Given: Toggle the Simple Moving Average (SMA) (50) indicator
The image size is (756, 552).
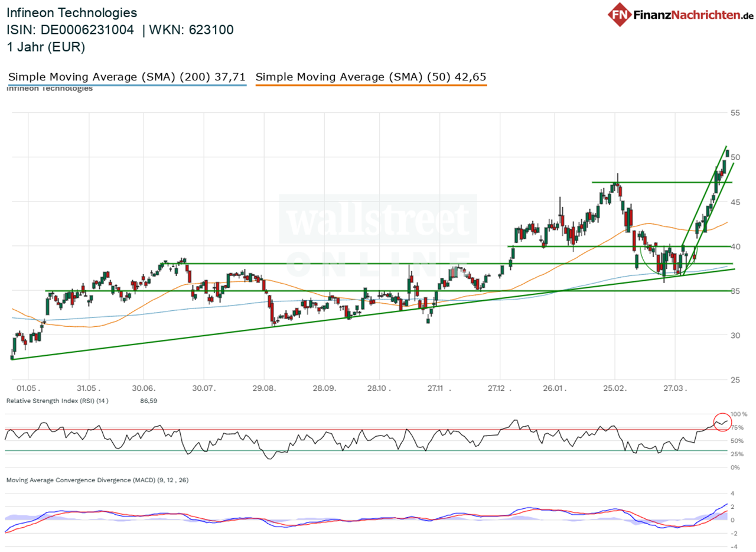Looking at the screenshot, I should (371, 76).
